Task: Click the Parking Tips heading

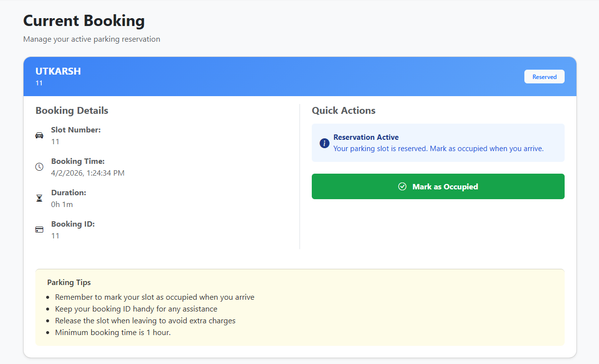Action: 69,283
